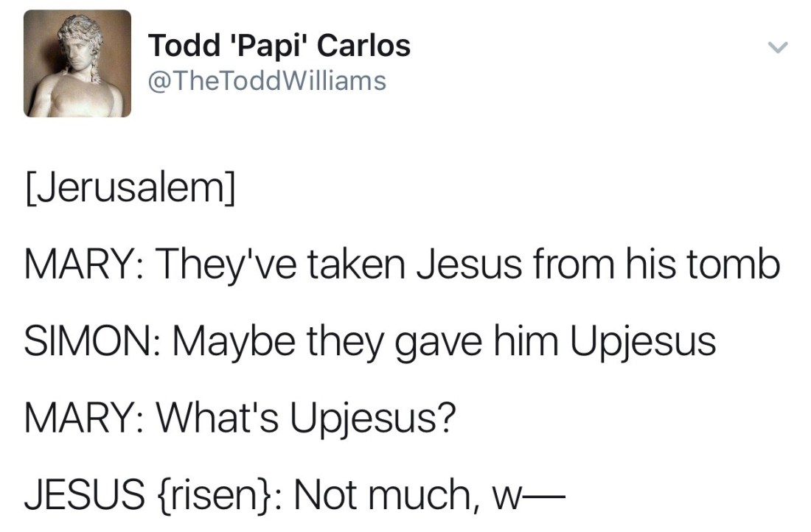Open Todd 'Papi' Carlos profile name
The image size is (811, 532).
coord(279,46)
